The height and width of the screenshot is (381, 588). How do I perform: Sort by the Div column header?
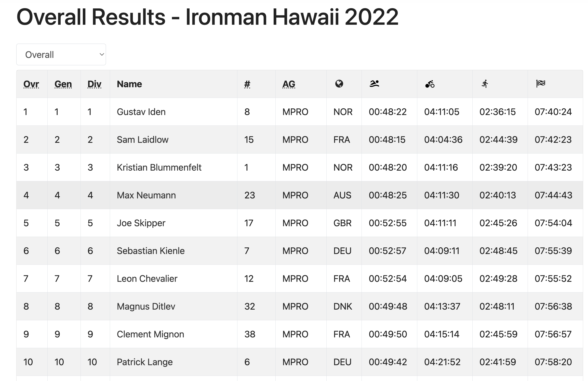coord(94,84)
